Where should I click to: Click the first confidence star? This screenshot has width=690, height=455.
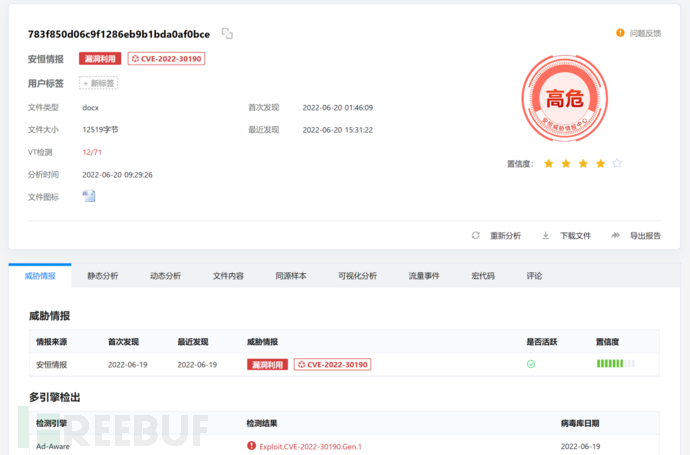549,164
